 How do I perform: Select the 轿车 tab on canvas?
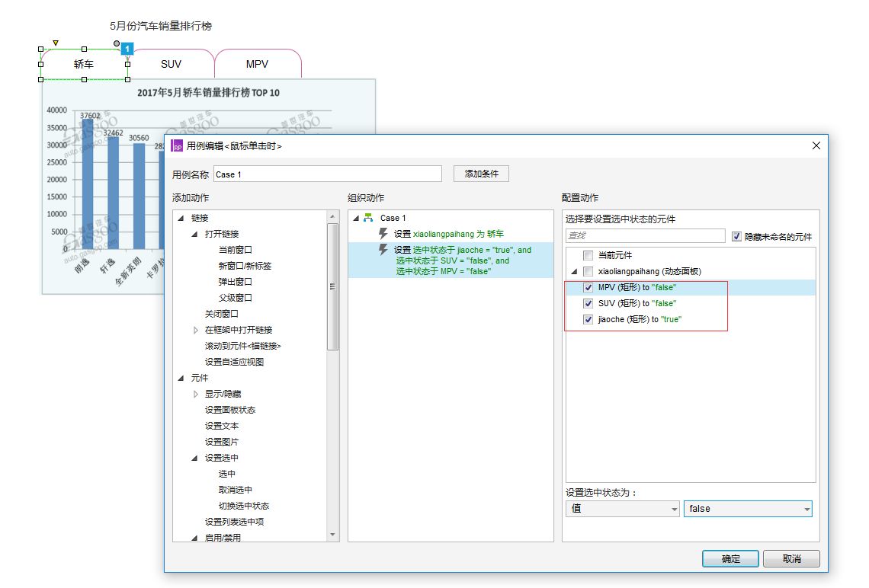(x=84, y=64)
